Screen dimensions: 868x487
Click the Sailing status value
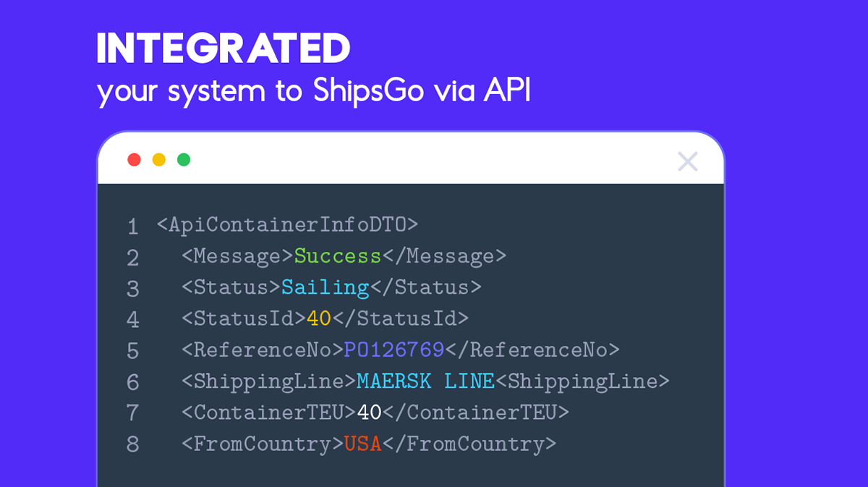point(325,287)
